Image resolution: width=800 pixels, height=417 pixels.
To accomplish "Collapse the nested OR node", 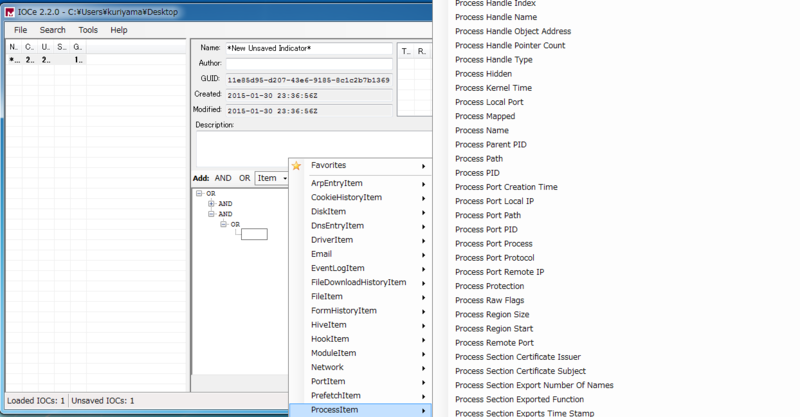I will click(x=223, y=224).
